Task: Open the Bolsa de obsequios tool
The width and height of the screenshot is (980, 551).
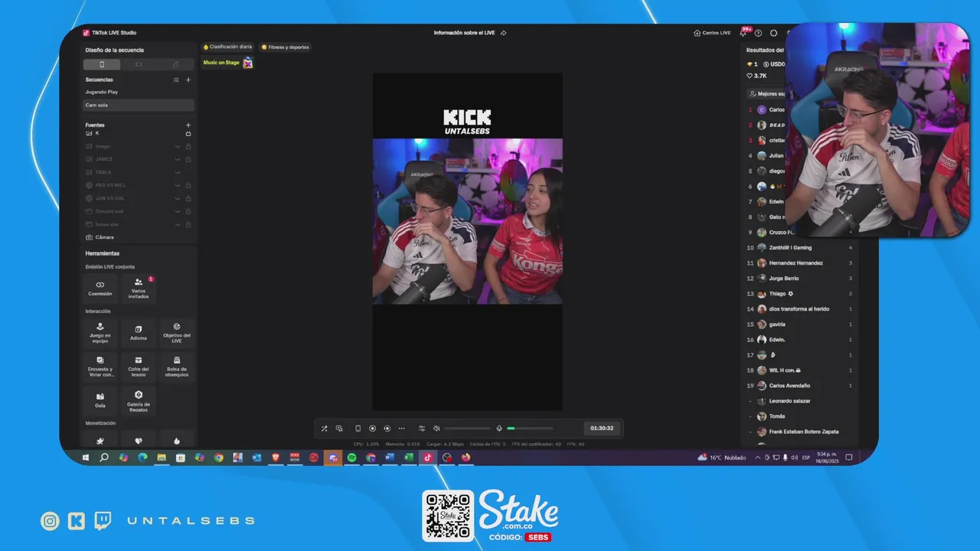Action: click(x=177, y=366)
